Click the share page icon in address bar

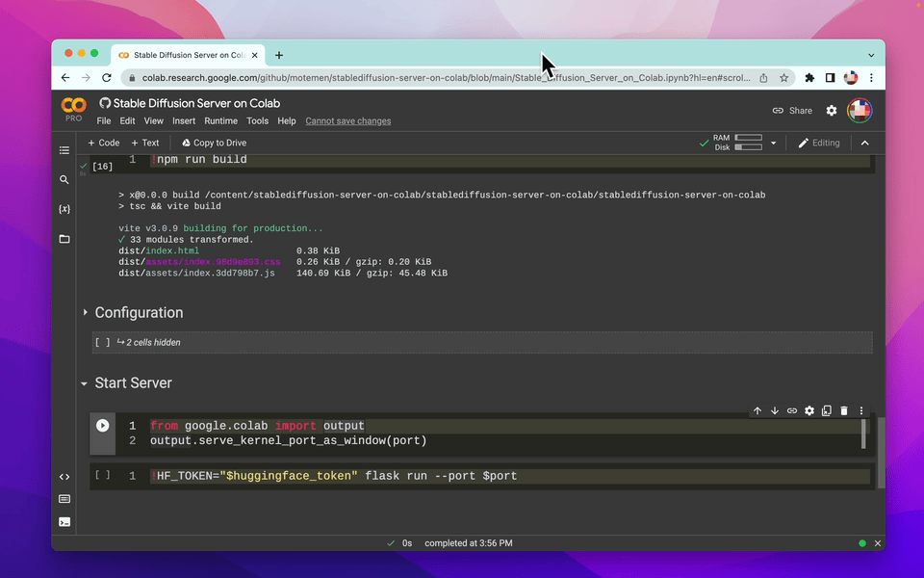[x=763, y=78]
